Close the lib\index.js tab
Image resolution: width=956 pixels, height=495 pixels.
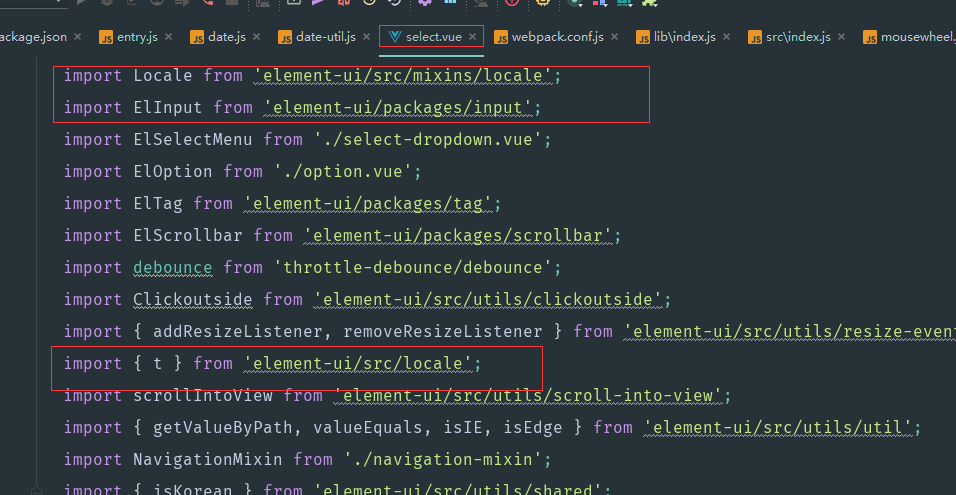pos(727,37)
